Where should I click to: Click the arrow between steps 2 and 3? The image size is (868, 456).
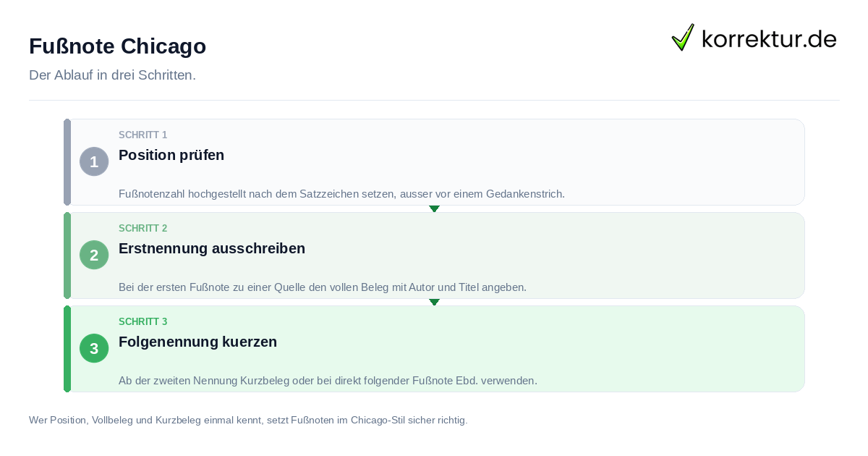434,302
